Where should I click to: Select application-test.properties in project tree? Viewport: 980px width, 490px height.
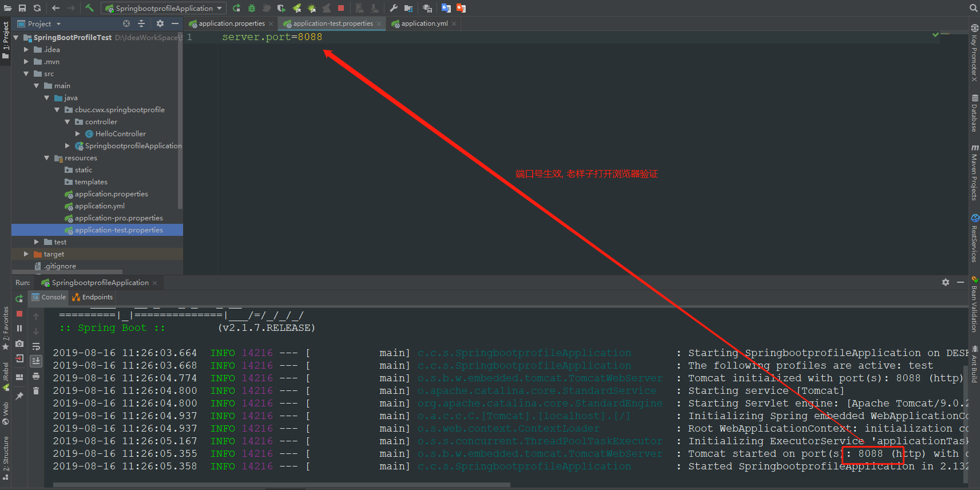click(x=118, y=230)
